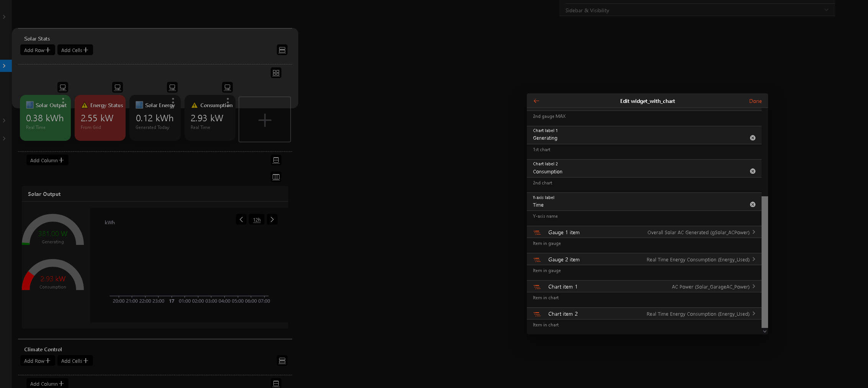This screenshot has height=388, width=868.
Task: Click the cells grid layout icon
Action: (276, 73)
